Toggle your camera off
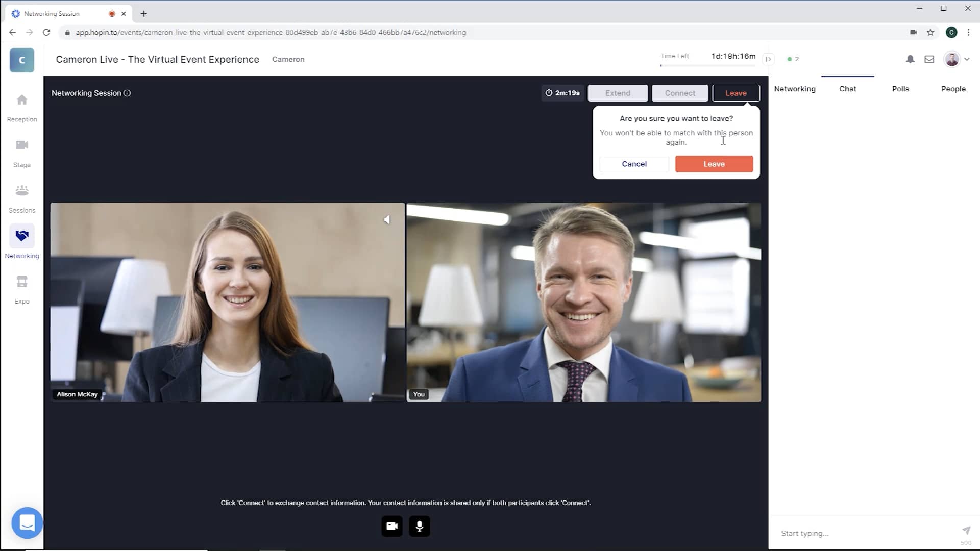Viewport: 980px width, 551px height. click(x=392, y=526)
